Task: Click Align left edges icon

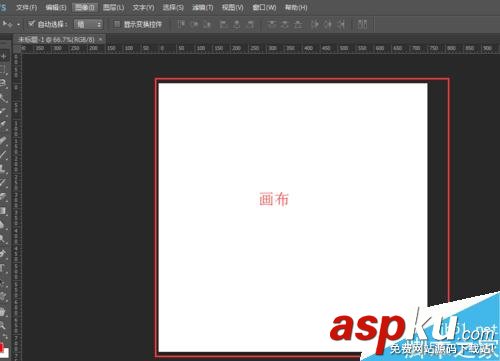Action: (x=223, y=24)
